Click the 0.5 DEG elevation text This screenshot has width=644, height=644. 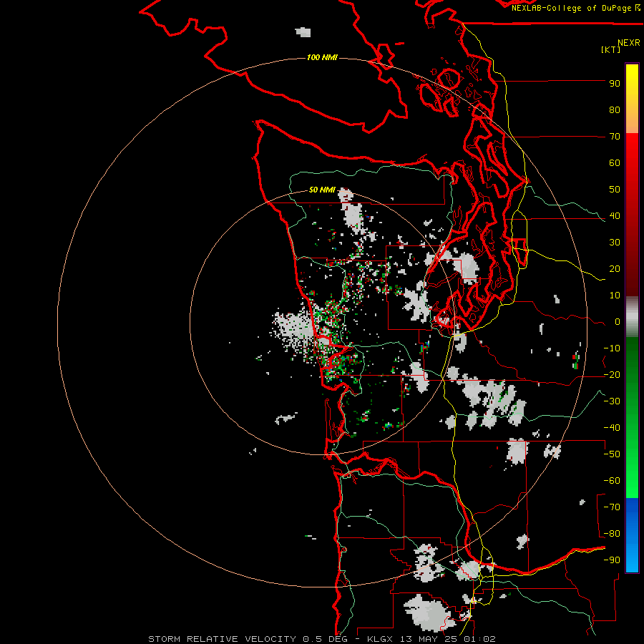click(326, 639)
